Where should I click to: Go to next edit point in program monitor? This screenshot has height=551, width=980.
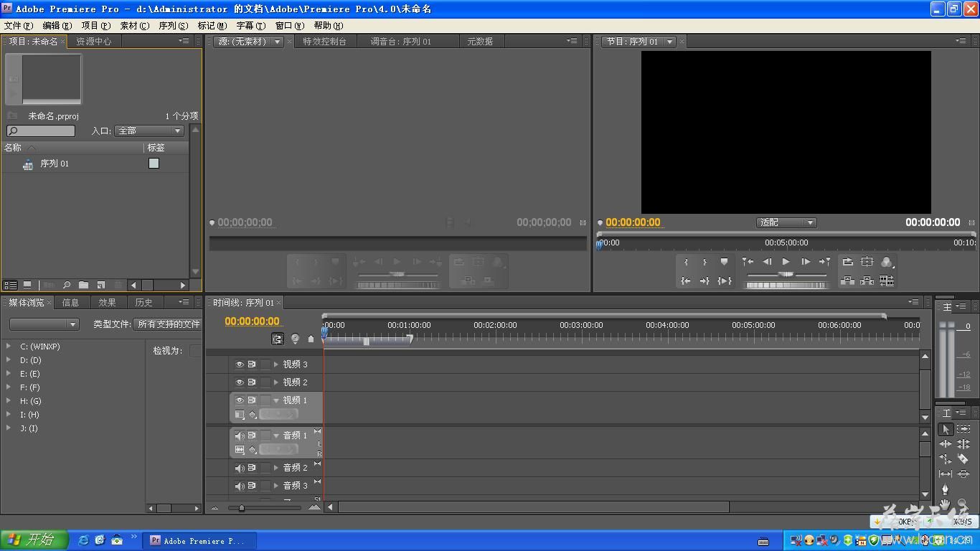(825, 262)
